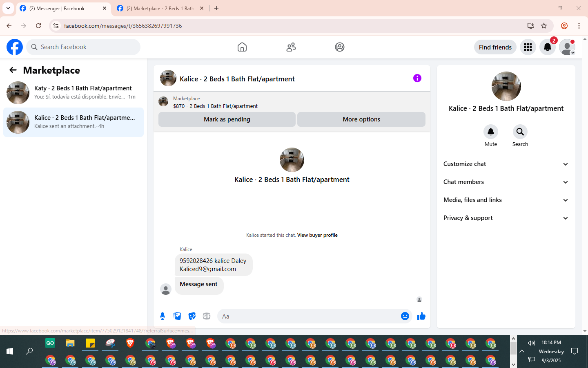This screenshot has width=588, height=368.
Task: Expand the Customize chat section
Action: click(x=506, y=164)
